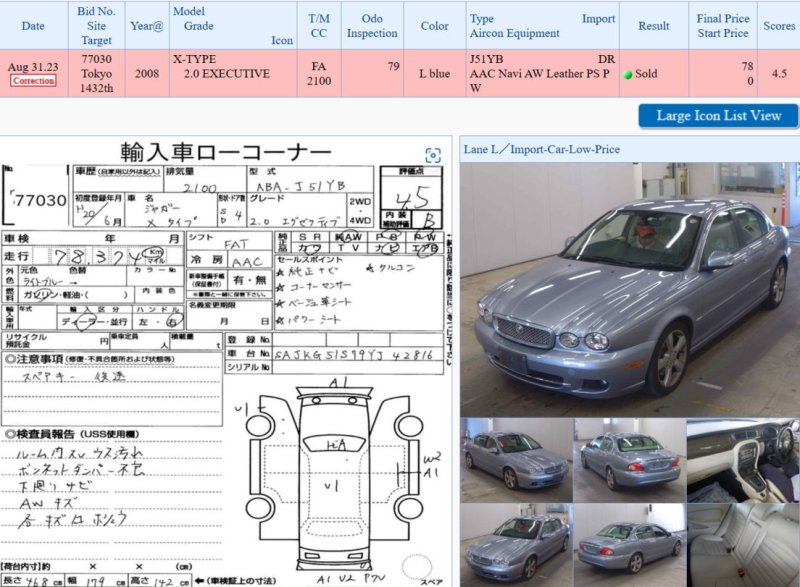Select the rear view car thumbnail

coord(629,458)
